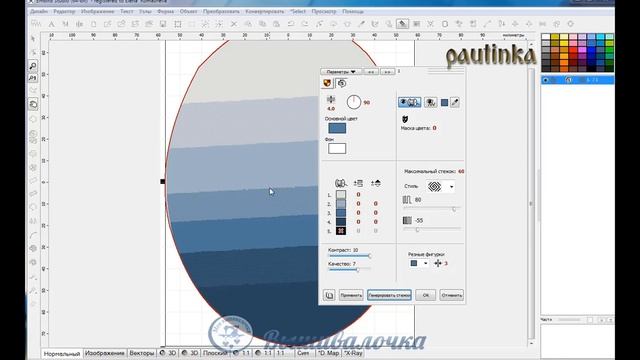Click the undo arrow in top toolbar

[x=291, y=24]
